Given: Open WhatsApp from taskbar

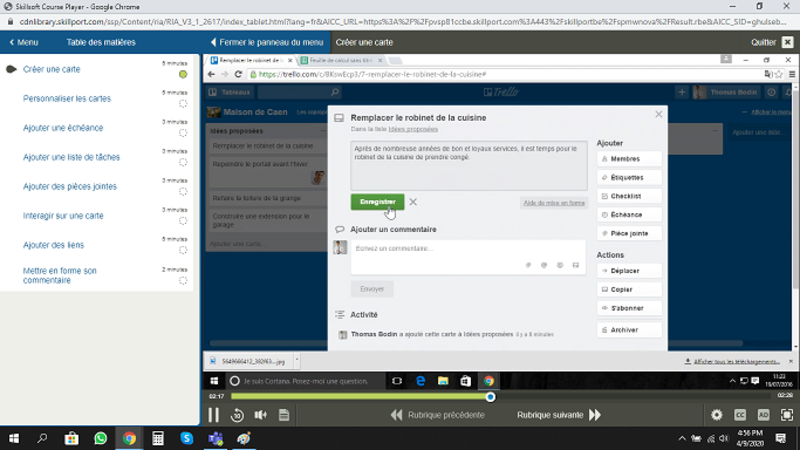Looking at the screenshot, I should point(101,438).
